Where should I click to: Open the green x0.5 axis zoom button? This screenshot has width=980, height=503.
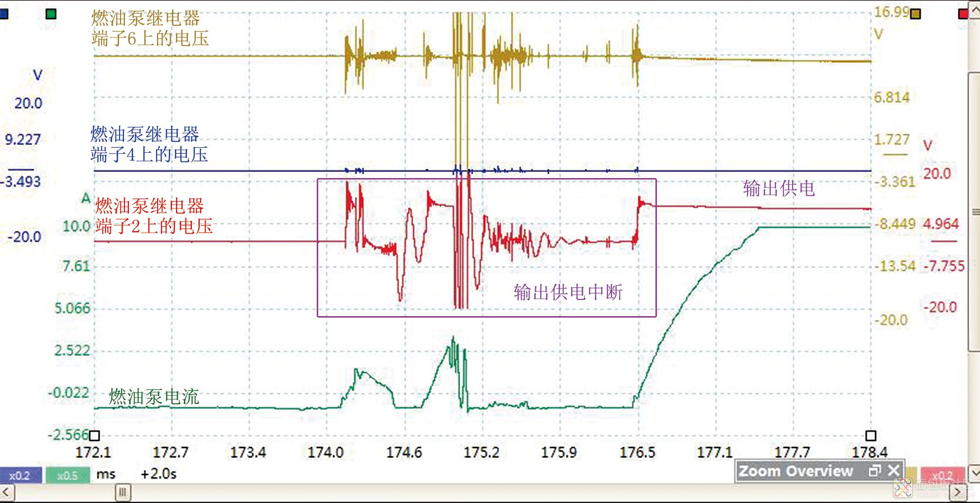68,476
